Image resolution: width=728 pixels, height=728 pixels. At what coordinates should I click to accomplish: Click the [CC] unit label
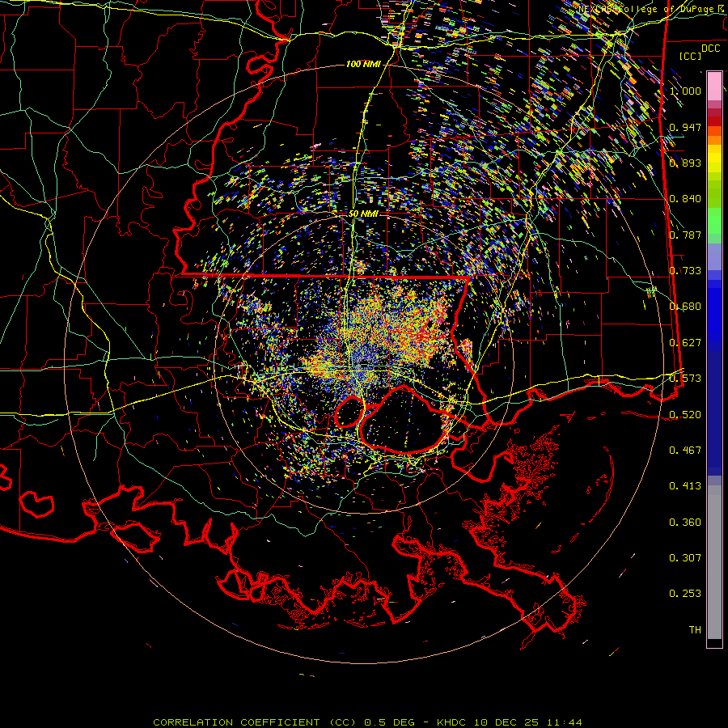(x=691, y=56)
